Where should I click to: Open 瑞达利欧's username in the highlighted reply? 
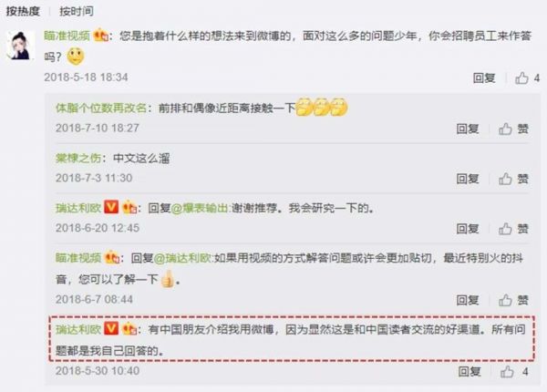click(x=78, y=329)
